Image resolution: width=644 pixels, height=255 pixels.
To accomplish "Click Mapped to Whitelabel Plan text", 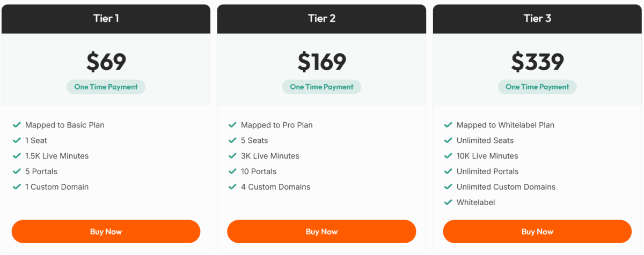I will tap(505, 125).
